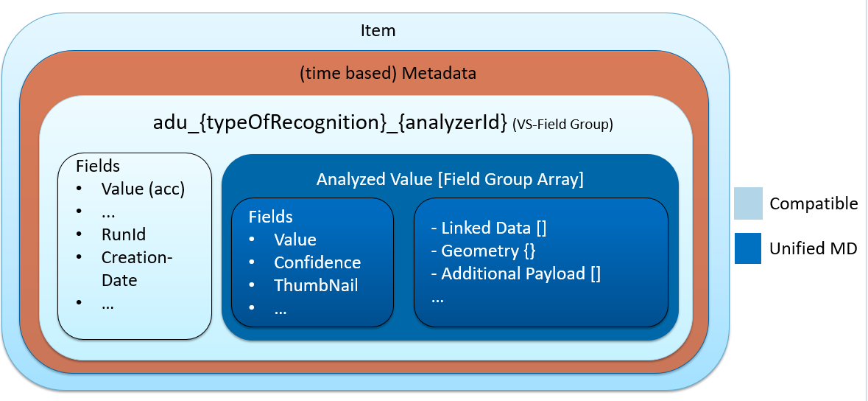Click the ThumbNail field entry

click(x=316, y=285)
